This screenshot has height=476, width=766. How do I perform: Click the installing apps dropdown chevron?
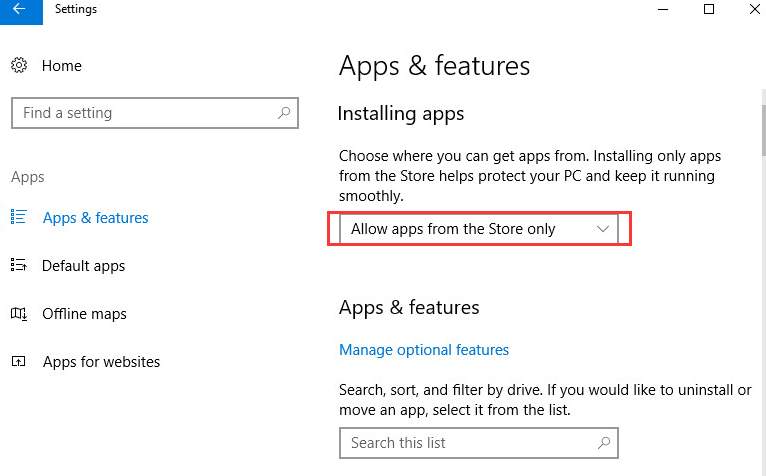click(x=603, y=229)
